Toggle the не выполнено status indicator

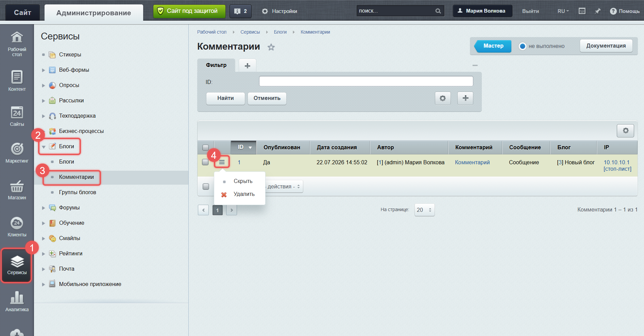point(523,46)
